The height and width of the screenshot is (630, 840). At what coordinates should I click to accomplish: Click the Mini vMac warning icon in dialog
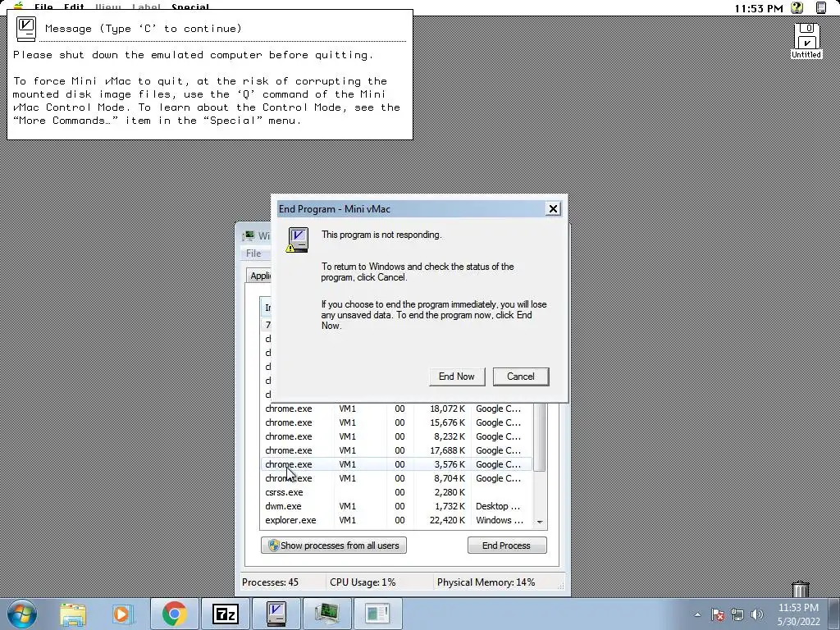click(x=298, y=240)
